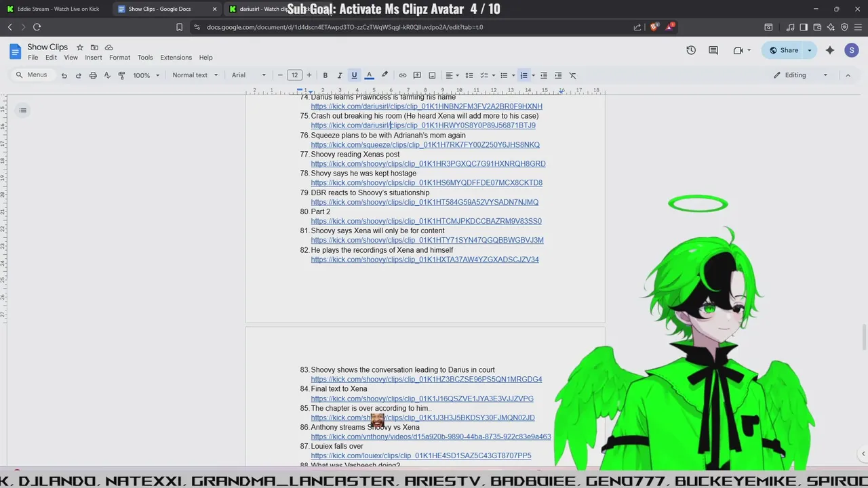Insert an image from the toolbar
The image size is (868, 488).
coord(432,75)
